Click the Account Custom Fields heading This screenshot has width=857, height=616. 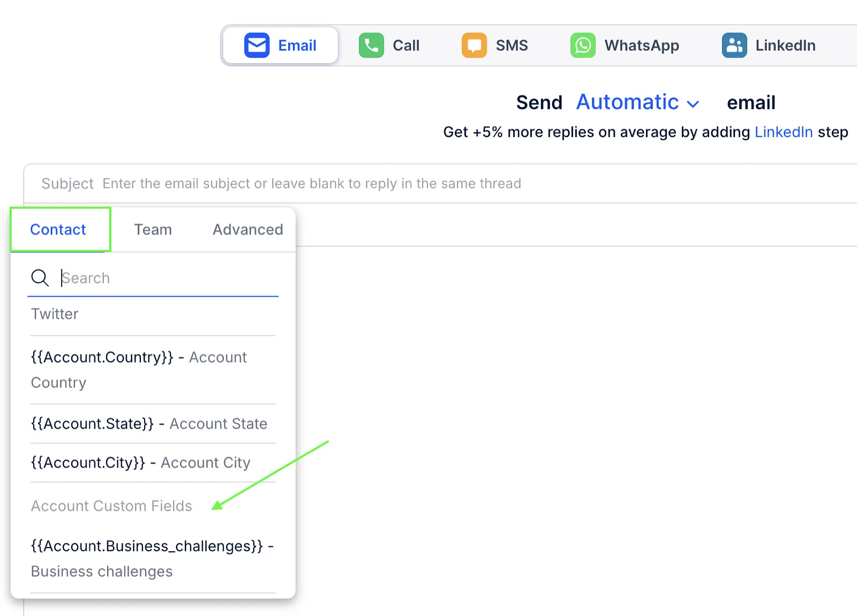(111, 506)
